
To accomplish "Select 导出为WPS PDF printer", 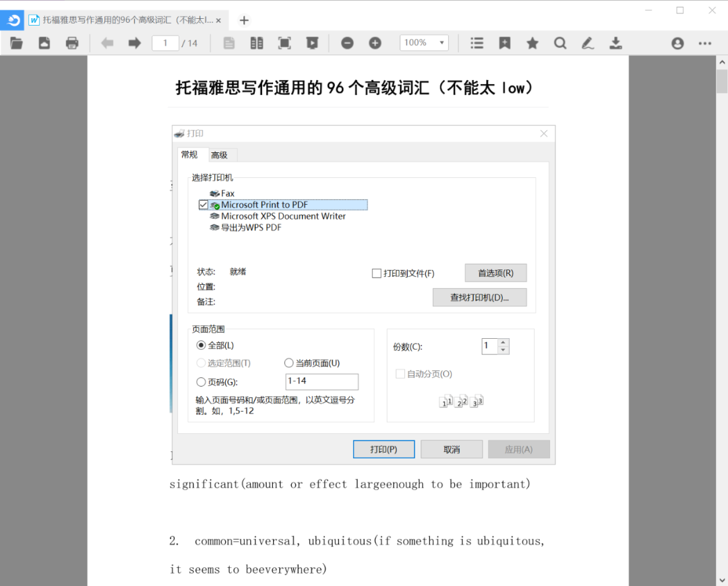I will 245,228.
